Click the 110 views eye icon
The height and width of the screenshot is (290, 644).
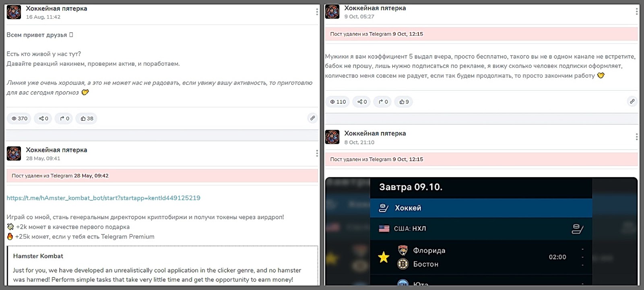332,102
